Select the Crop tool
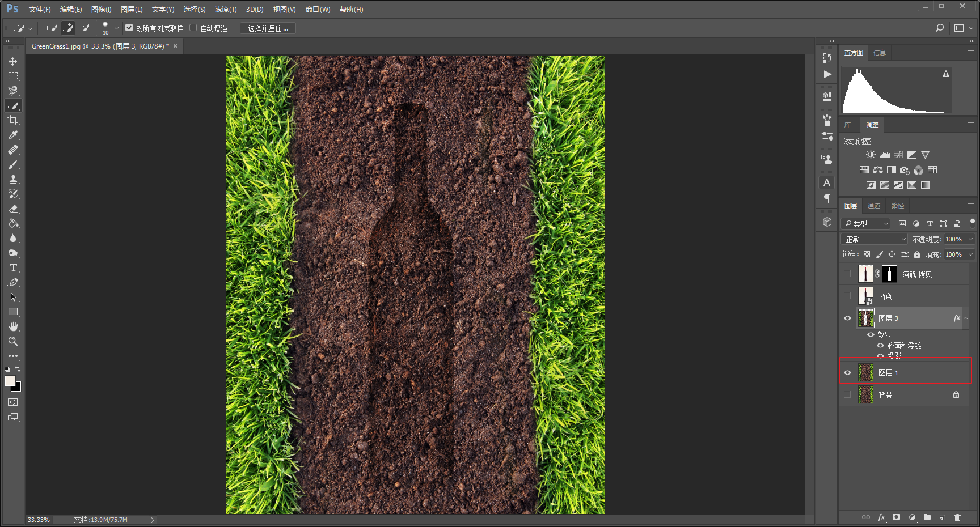The height and width of the screenshot is (527, 980). 12,120
